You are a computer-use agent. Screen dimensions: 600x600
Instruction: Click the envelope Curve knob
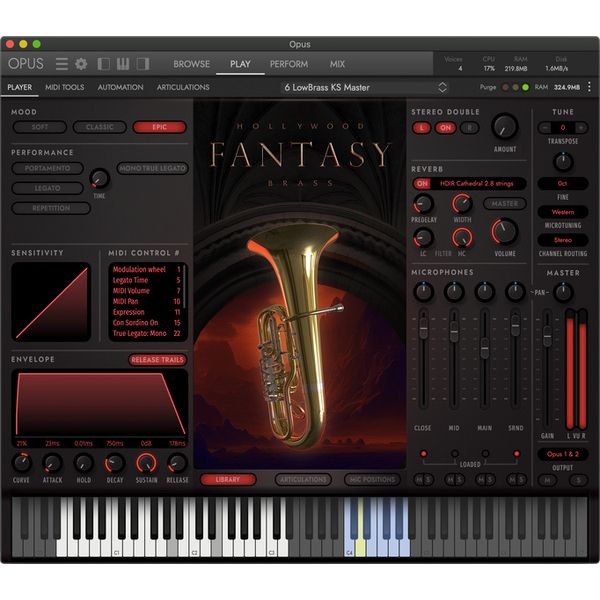[21, 463]
